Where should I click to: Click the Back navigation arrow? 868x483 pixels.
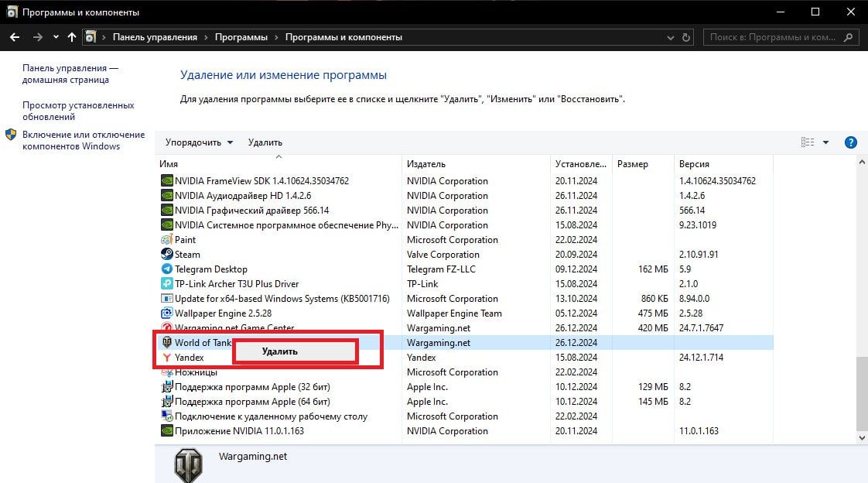coord(15,37)
